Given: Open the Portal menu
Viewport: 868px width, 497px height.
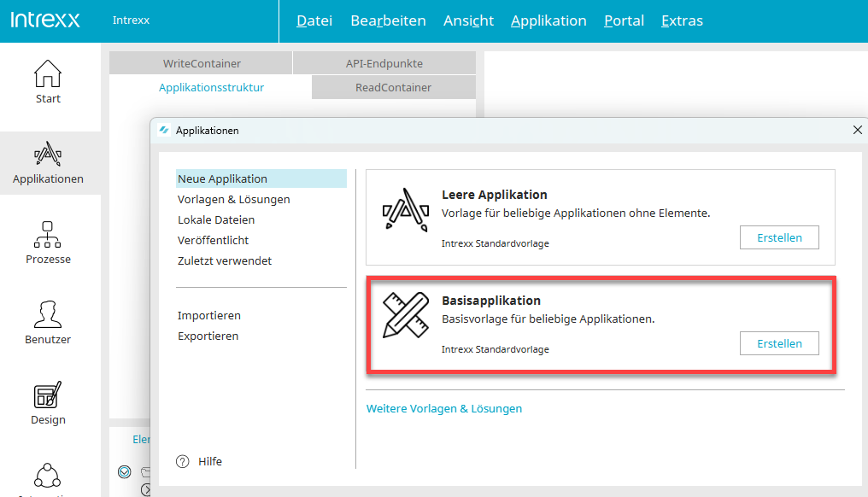Looking at the screenshot, I should pos(624,20).
